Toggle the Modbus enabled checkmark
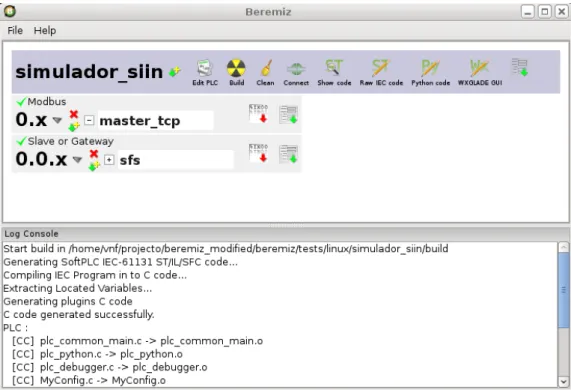571x390 pixels. click(21, 102)
